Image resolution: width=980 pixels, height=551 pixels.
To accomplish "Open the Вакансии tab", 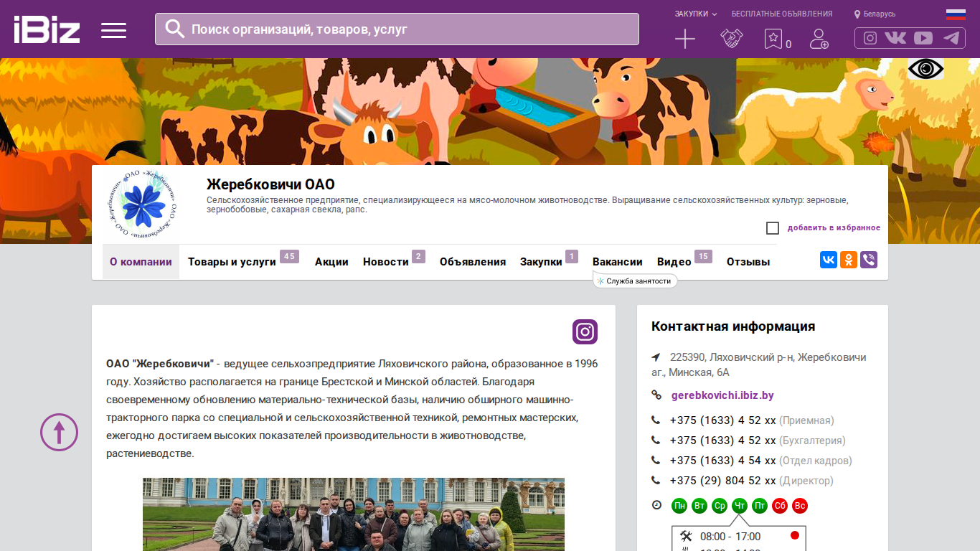I will [618, 262].
